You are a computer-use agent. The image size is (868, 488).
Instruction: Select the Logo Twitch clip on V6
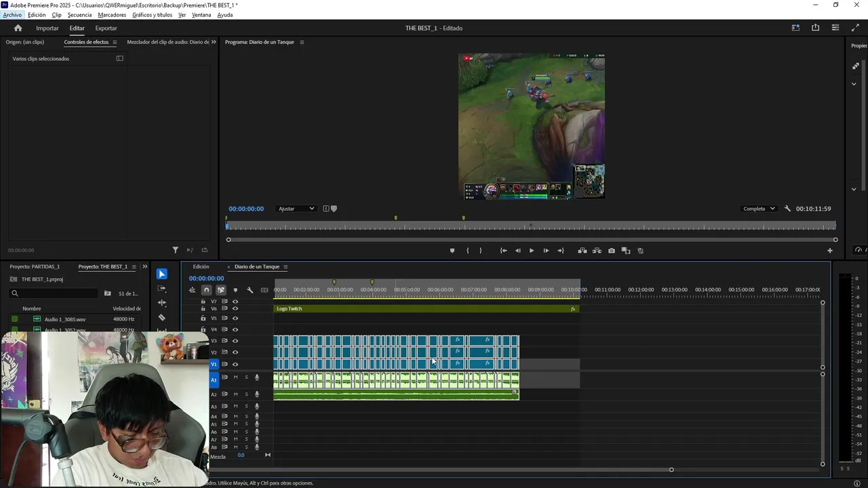[x=427, y=309]
